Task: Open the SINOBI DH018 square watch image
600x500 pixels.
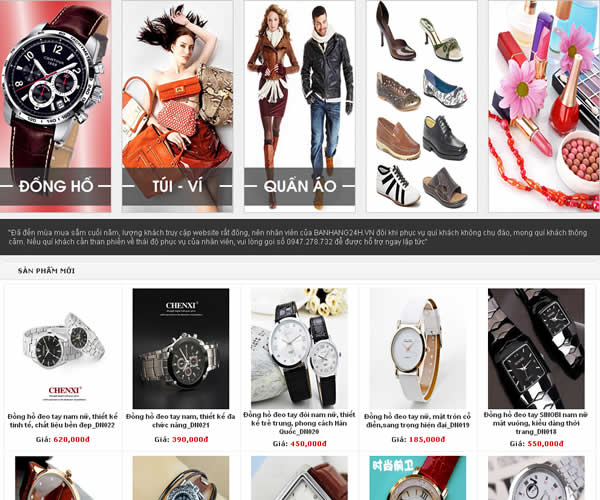Action: coord(536,349)
